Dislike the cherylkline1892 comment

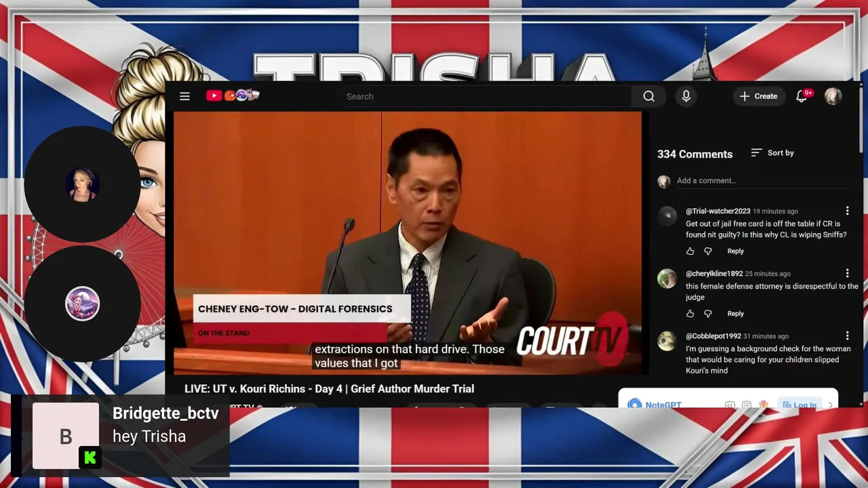coord(708,314)
